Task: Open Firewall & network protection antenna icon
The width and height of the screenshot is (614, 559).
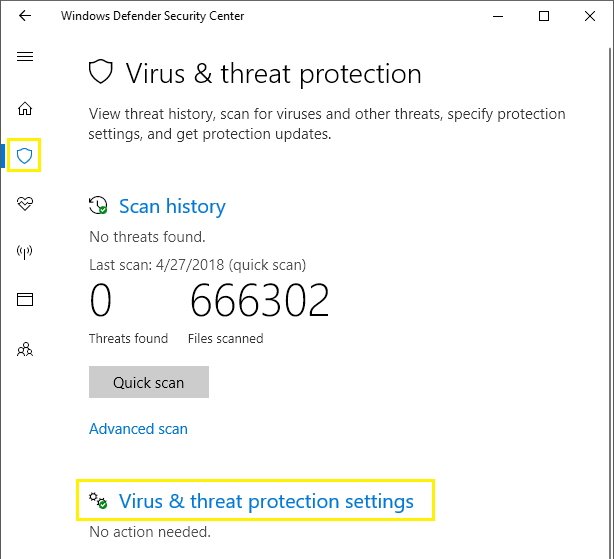Action: [24, 252]
